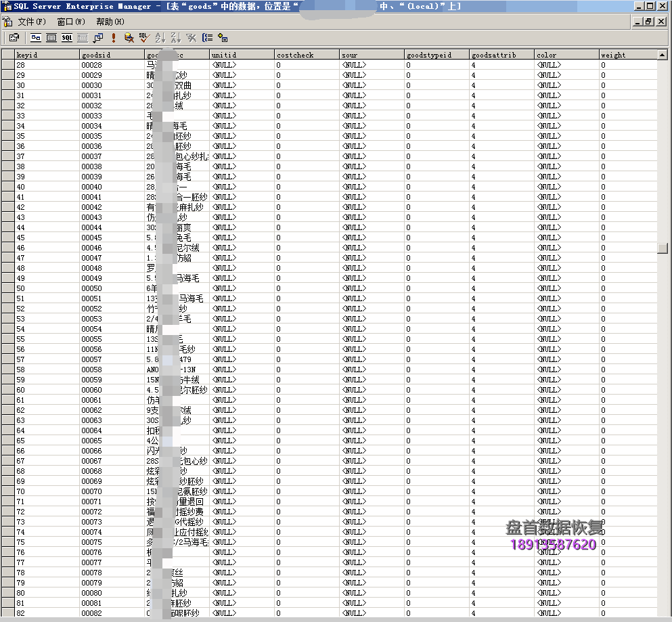This screenshot has height=622, width=672.
Task: Click the goodsid cell containing 00050
Action: pyautogui.click(x=112, y=288)
